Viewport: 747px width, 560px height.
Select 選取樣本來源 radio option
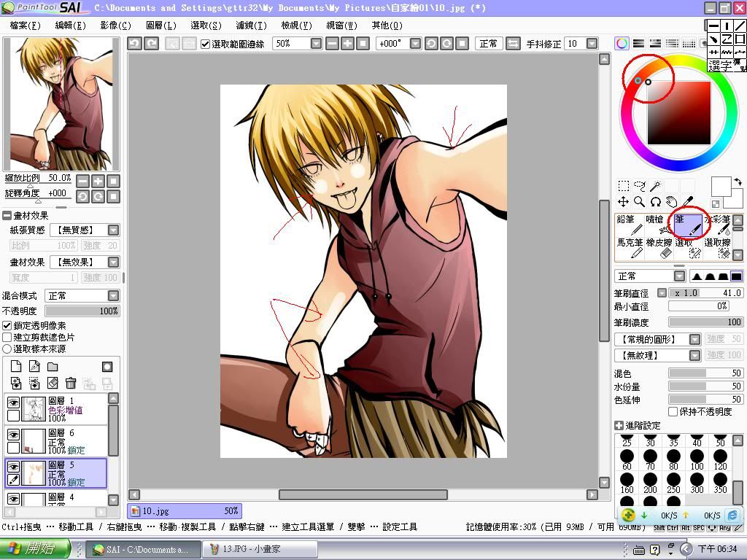pos(7,349)
